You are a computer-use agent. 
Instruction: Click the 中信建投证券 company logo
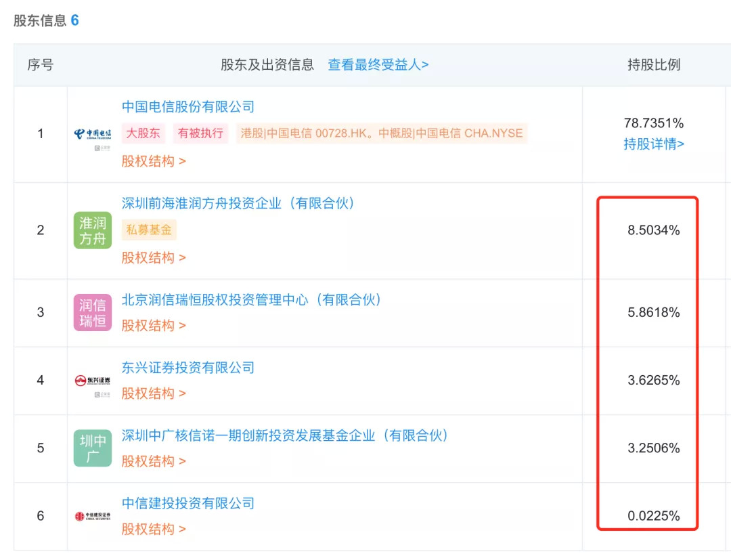(93, 516)
